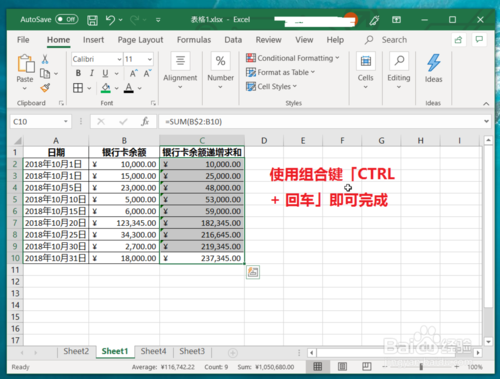The height and width of the screenshot is (379, 500).
Task: Click the zoom slider handle
Action: 421,367
